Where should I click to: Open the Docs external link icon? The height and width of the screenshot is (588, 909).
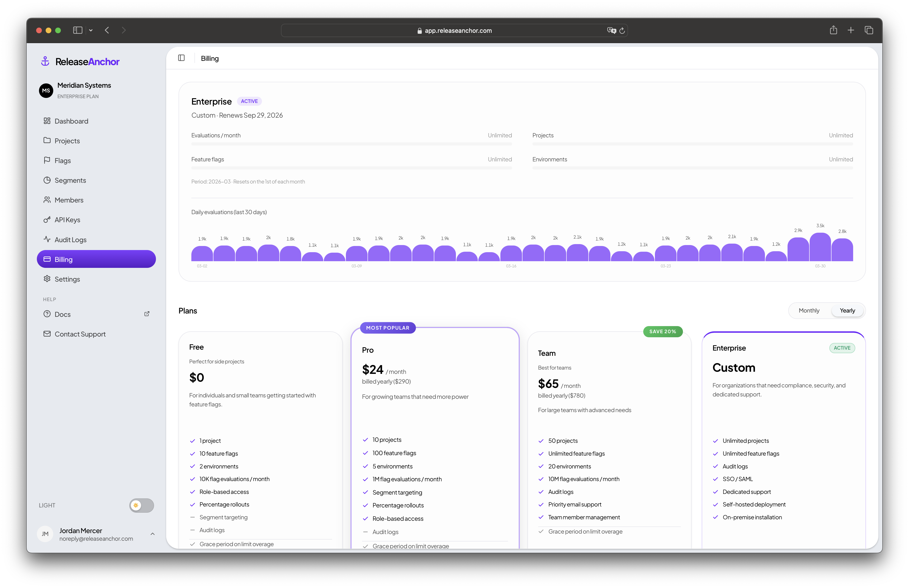pos(147,314)
